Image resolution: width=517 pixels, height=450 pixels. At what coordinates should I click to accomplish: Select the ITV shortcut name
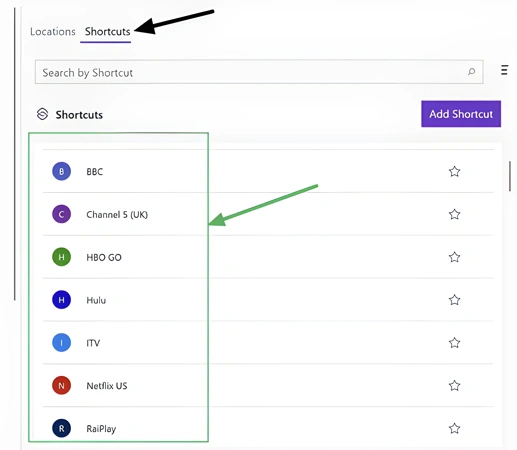click(93, 343)
